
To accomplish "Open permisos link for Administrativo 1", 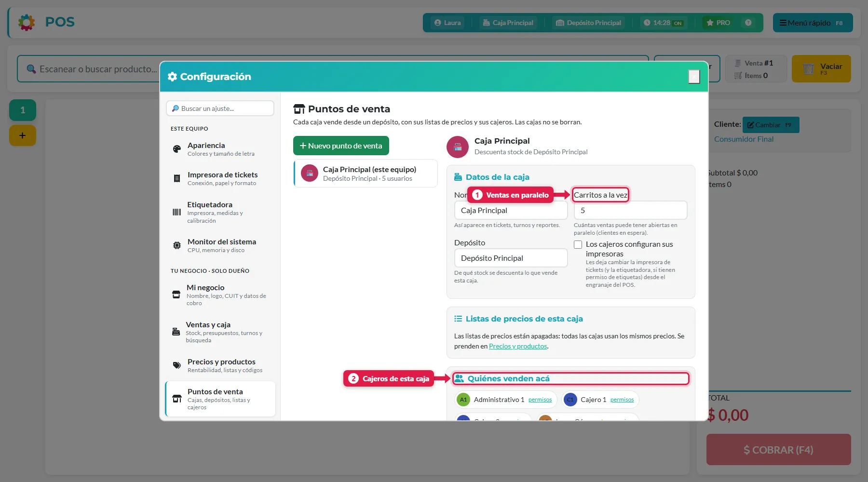I will click(540, 400).
